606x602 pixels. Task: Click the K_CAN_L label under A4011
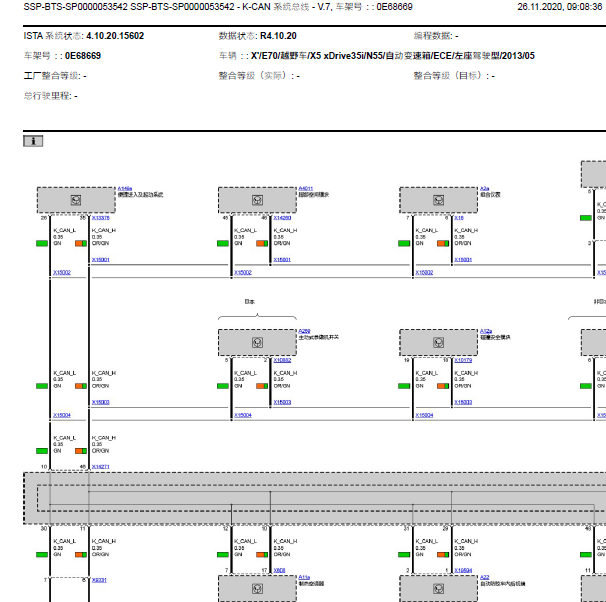245,230
